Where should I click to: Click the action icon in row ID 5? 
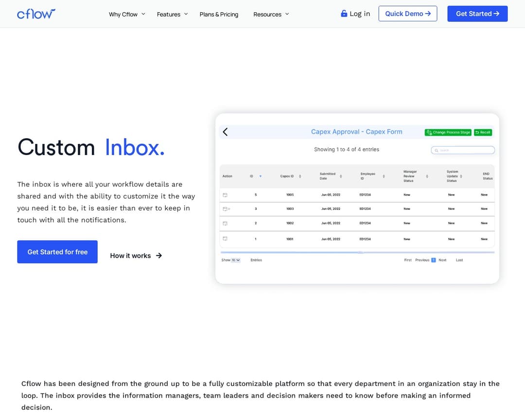tap(225, 195)
